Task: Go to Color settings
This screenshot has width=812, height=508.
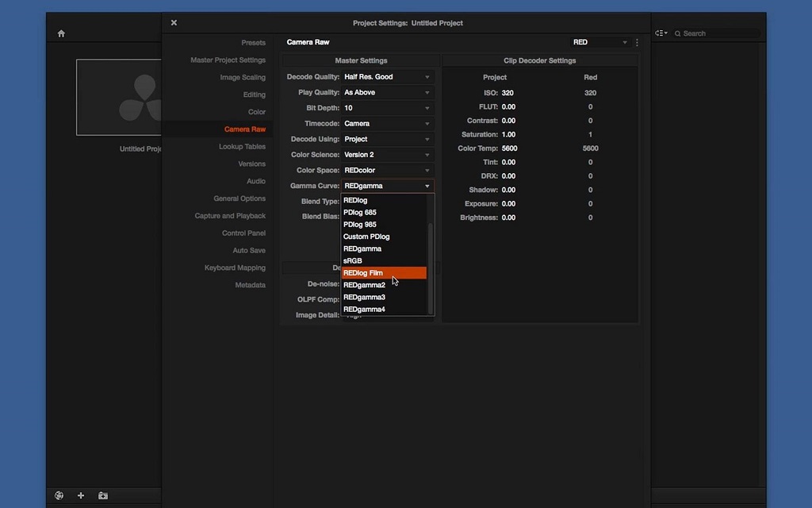Action: pyautogui.click(x=256, y=112)
